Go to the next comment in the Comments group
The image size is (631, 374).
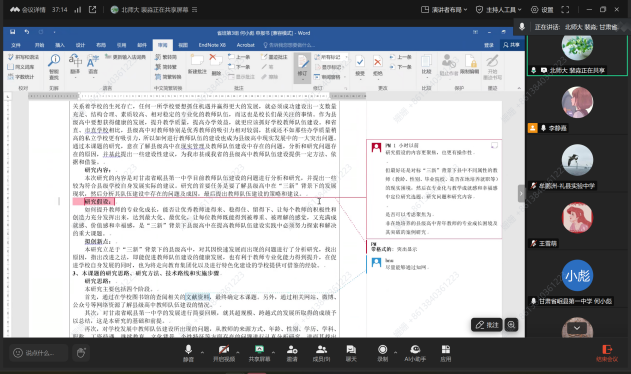[x=240, y=67]
